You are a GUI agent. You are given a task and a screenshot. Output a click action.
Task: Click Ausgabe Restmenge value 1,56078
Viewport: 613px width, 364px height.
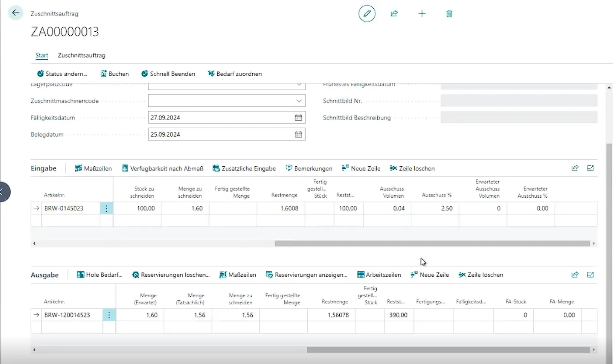coord(331,315)
